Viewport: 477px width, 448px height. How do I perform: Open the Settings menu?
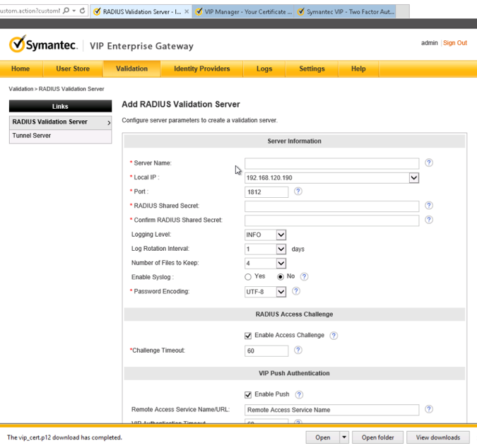pyautogui.click(x=312, y=69)
